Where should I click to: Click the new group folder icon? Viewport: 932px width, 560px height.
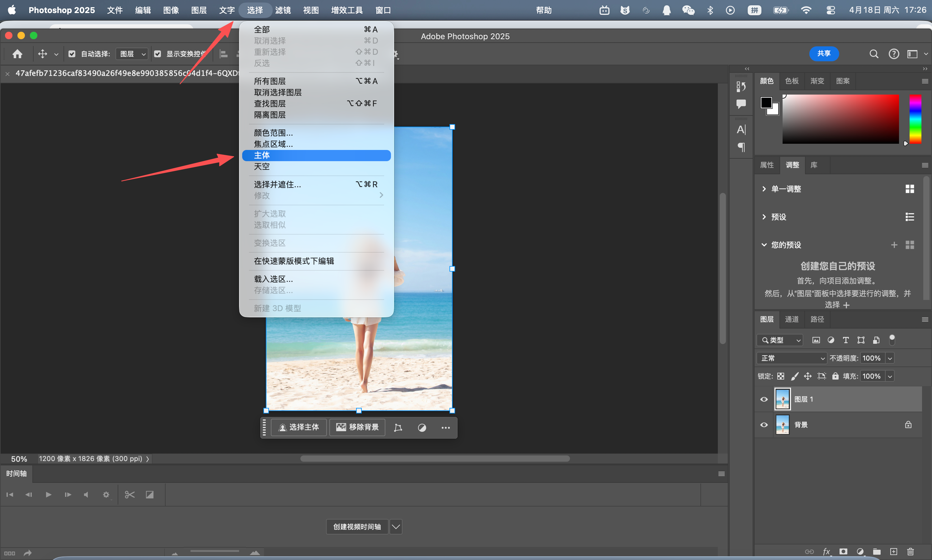[877, 551]
